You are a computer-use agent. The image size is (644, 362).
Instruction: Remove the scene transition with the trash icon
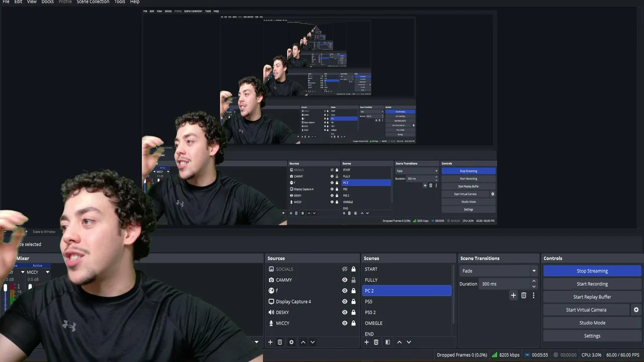(x=524, y=296)
